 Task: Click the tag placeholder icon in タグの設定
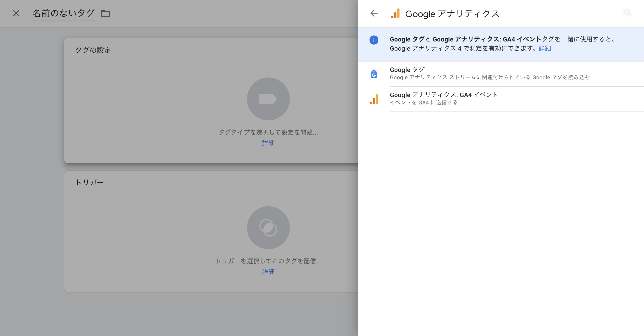268,99
